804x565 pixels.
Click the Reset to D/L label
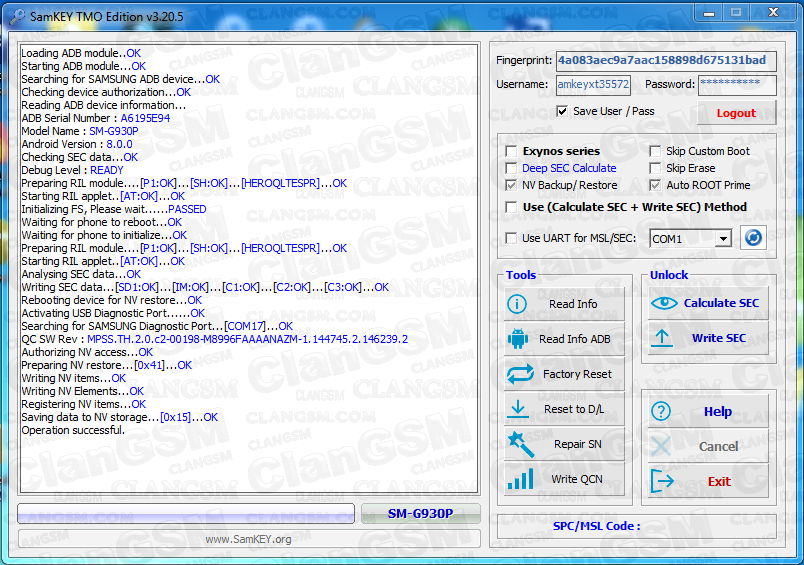(574, 409)
